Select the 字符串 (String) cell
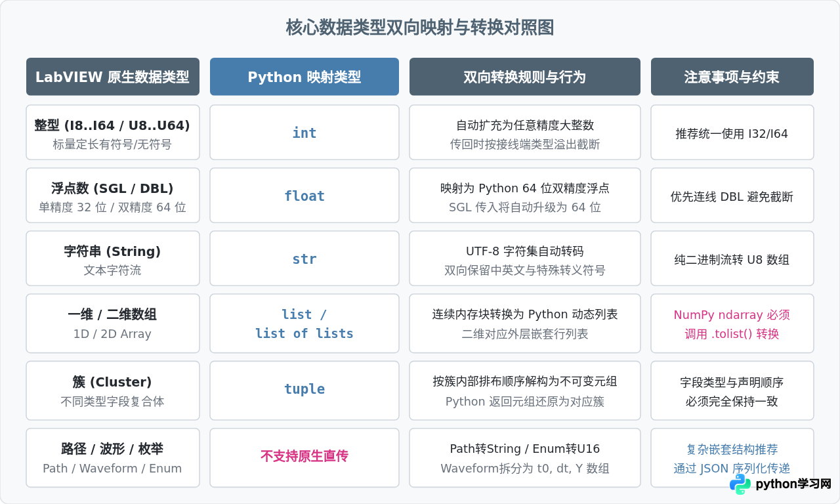The image size is (840, 504). tap(113, 259)
